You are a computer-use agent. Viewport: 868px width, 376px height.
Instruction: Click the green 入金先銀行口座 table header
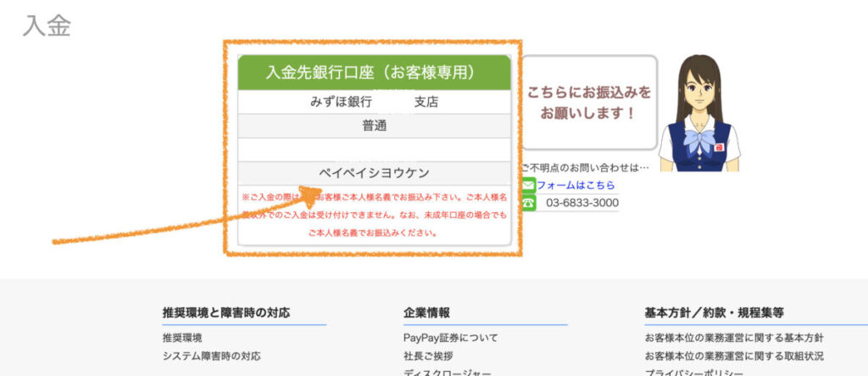coord(374,73)
